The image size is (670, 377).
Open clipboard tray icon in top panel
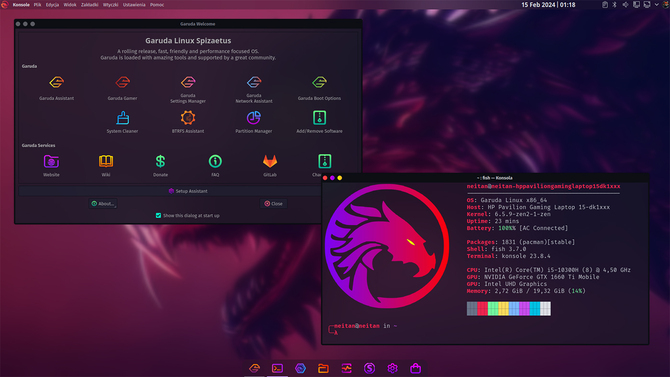(605, 5)
